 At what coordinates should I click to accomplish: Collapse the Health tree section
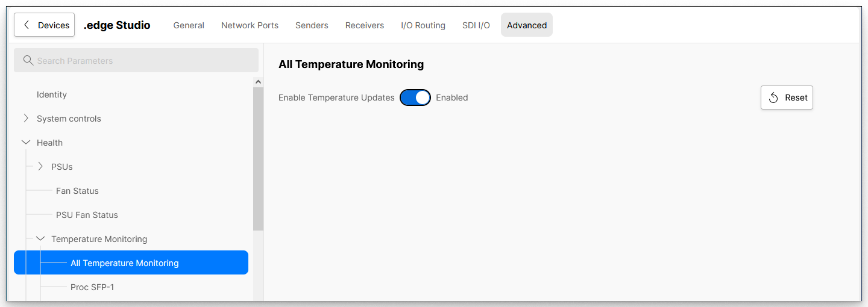pos(26,143)
